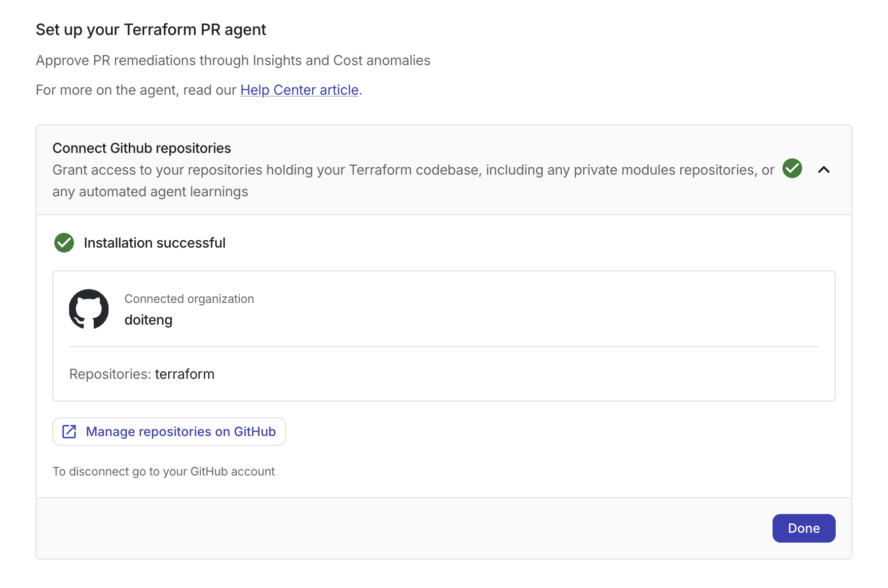Click the Set up your Terraform PR agent title
Viewport: 888px width, 588px height.
tap(151, 30)
